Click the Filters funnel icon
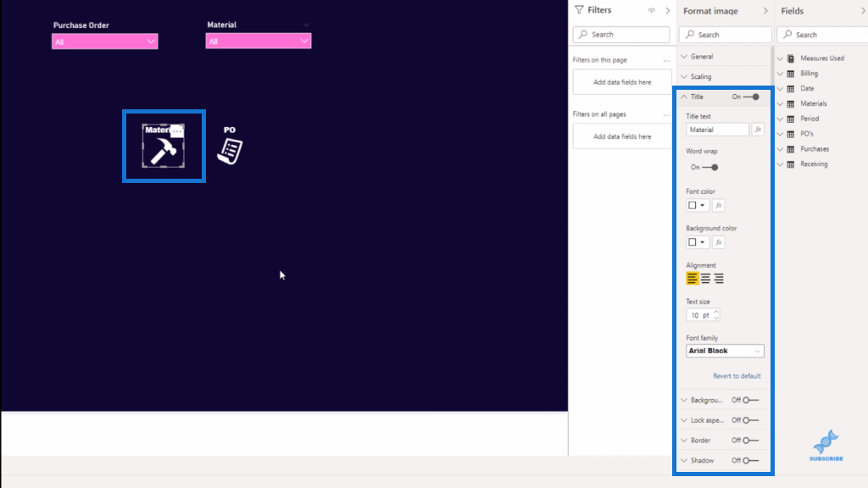The width and height of the screenshot is (868, 488). click(x=579, y=10)
